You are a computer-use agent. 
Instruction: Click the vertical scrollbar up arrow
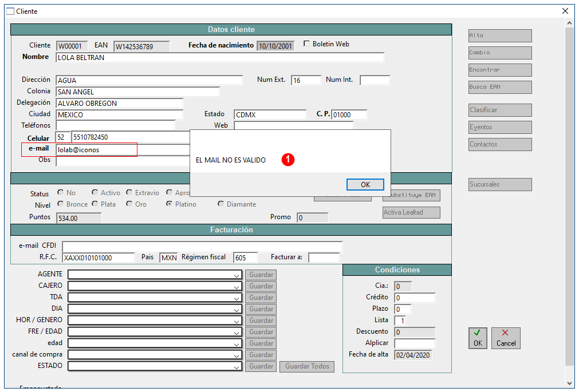pos(569,23)
